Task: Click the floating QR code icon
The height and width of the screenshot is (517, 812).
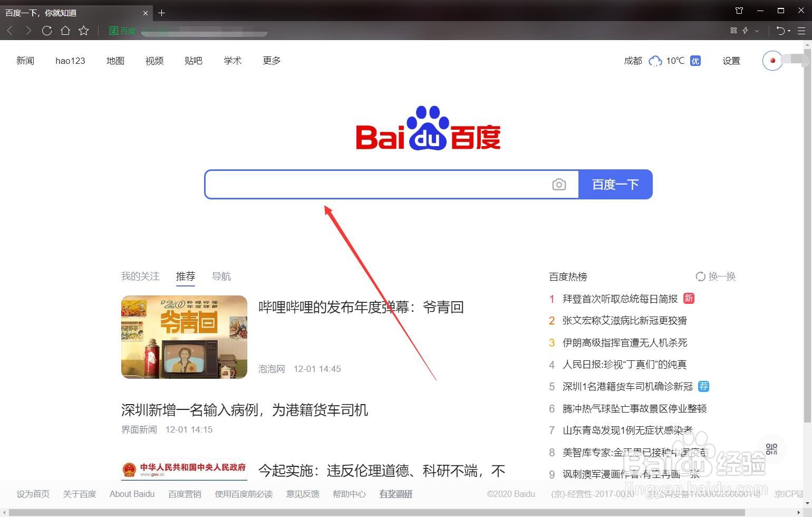Action: [771, 449]
